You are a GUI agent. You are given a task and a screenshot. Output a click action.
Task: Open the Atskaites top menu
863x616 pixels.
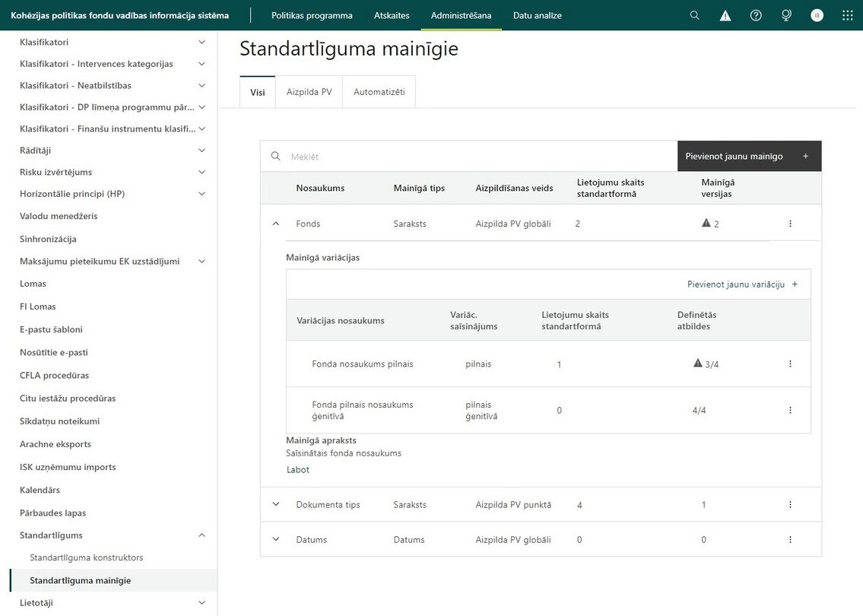coord(392,15)
